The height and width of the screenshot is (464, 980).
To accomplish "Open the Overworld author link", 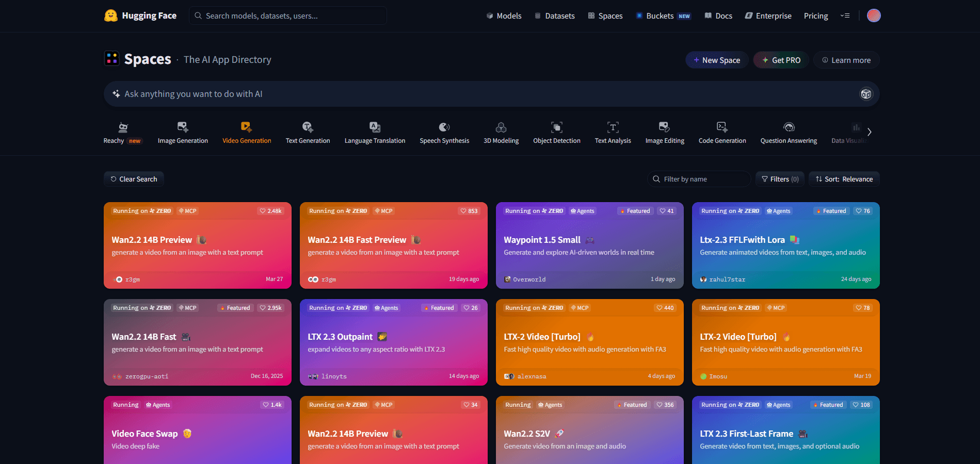I will tap(529, 279).
